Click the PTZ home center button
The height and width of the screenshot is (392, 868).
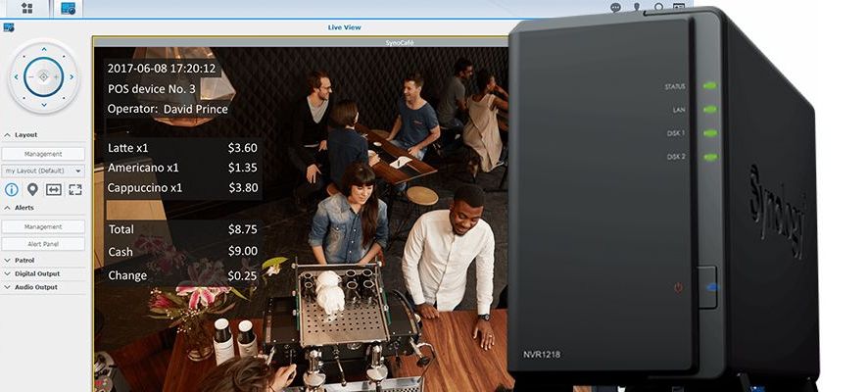(44, 76)
